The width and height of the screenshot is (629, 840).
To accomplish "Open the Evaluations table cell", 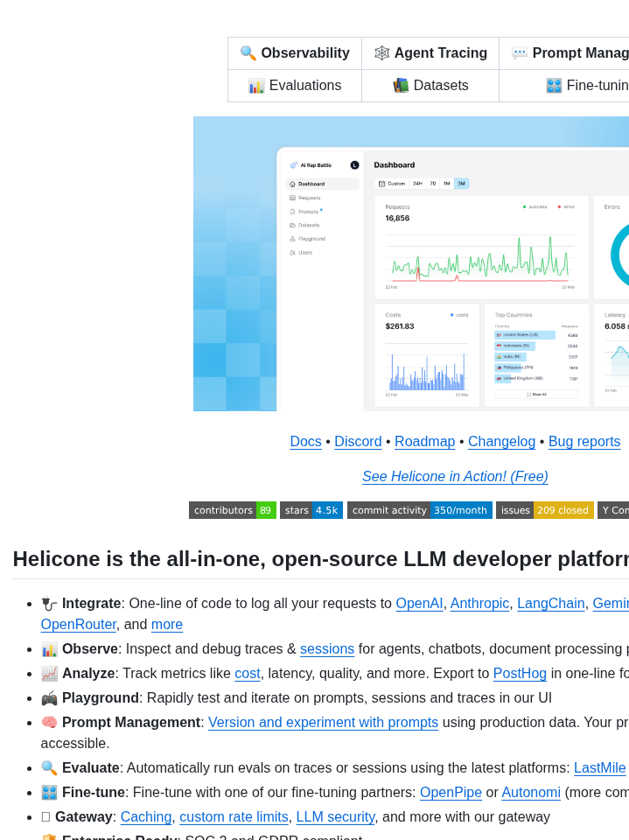I will (295, 86).
